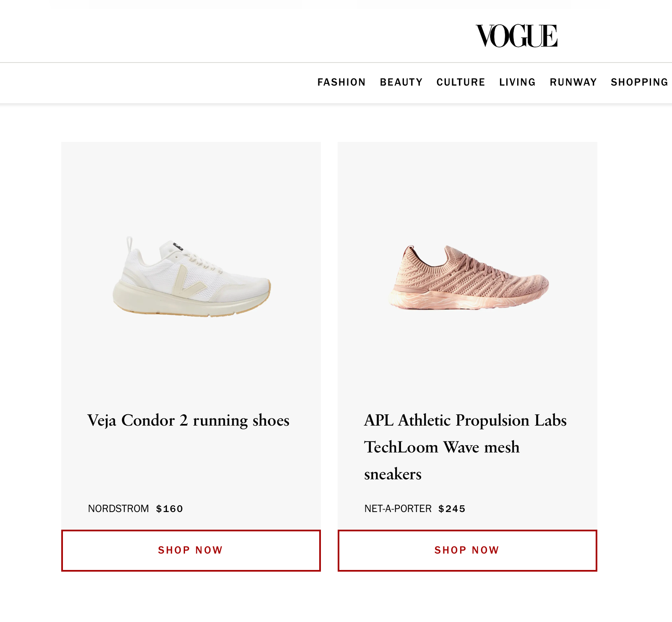Open the Veja Condor 2 product title link
The width and height of the screenshot is (672, 622).
[x=188, y=420]
